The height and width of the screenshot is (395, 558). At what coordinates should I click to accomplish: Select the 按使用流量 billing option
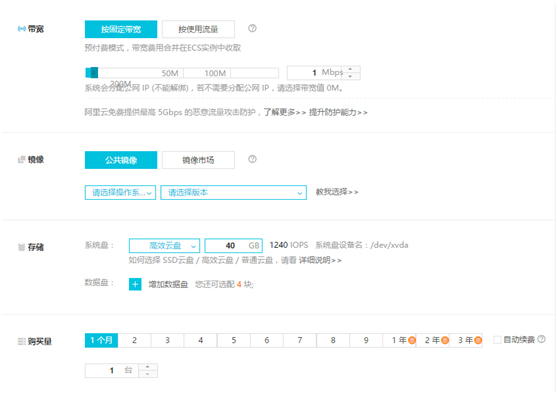(x=198, y=29)
